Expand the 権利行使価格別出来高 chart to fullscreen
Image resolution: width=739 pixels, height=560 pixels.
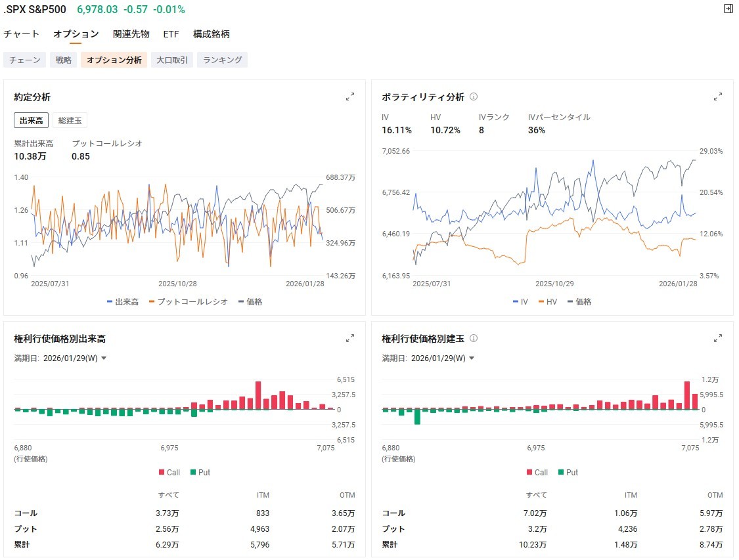tap(350, 339)
